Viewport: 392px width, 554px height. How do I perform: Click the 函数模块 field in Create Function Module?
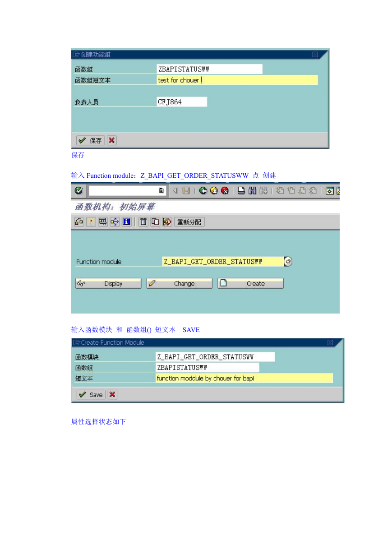(215, 357)
